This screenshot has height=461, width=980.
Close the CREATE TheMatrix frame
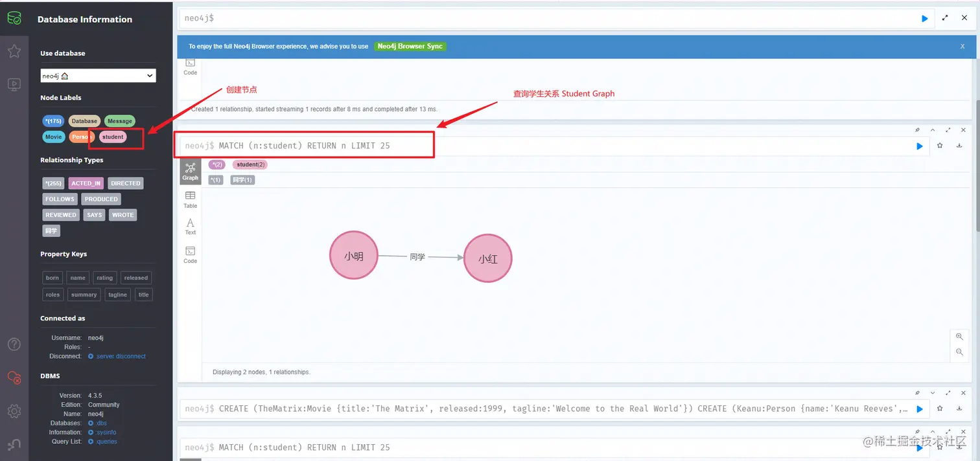pos(963,393)
